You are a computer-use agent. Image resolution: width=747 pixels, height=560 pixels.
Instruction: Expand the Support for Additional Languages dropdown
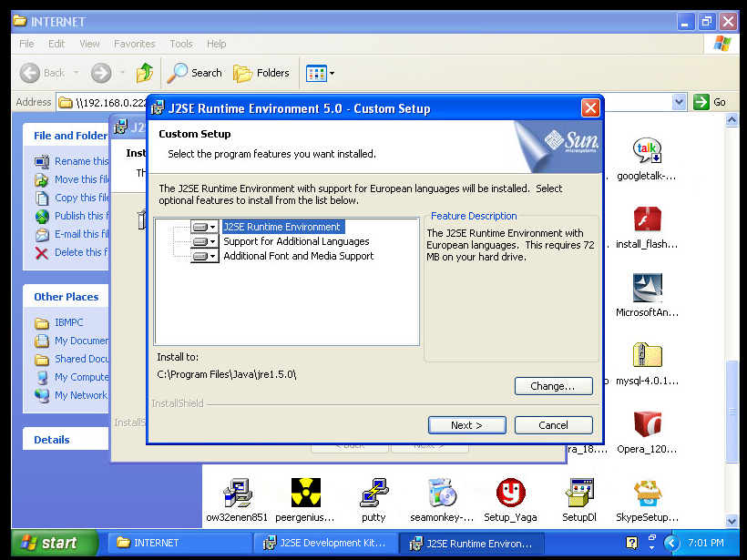pos(204,242)
